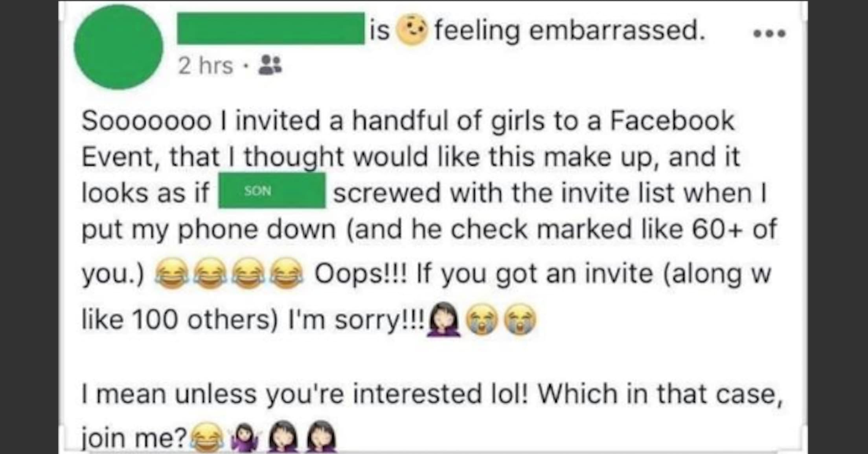The image size is (868, 454).
Task: Click the "100 others)" text
Action: [205, 320]
